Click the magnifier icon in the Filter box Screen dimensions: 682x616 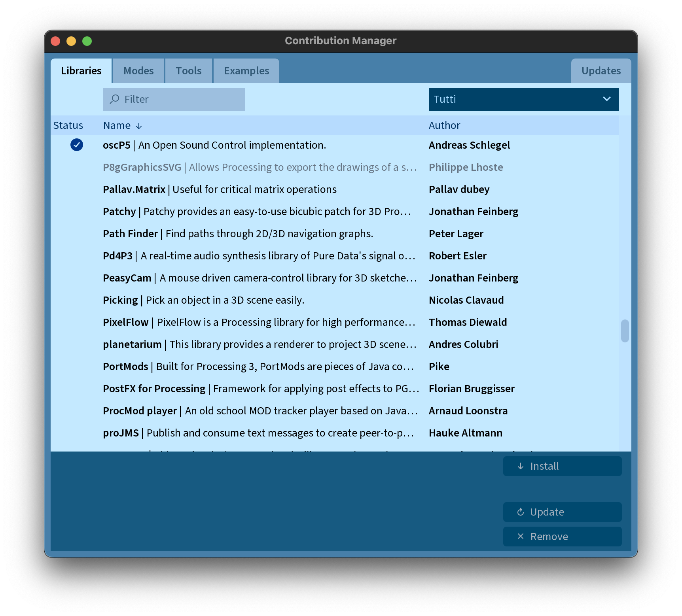tap(115, 99)
